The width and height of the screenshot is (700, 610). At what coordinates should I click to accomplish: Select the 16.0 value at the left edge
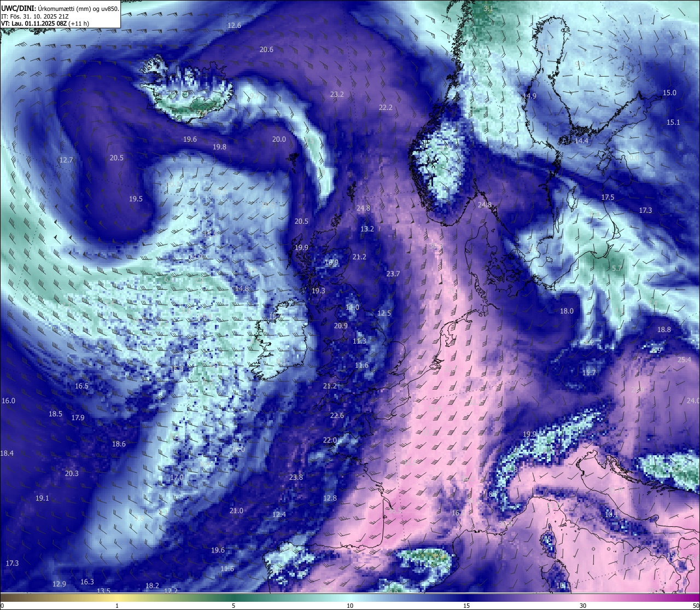pyautogui.click(x=8, y=401)
